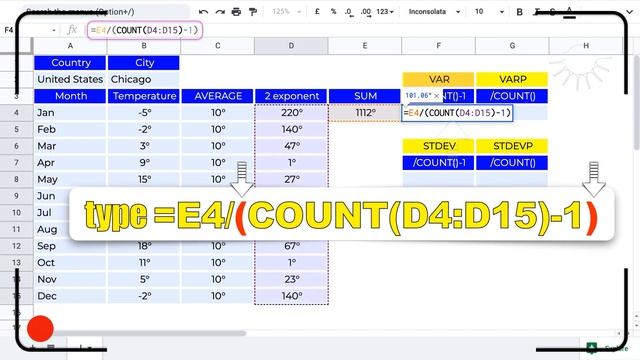Image resolution: width=640 pixels, height=360 pixels.
Task: Click the -5° temperature cell for Jan
Action: click(144, 113)
